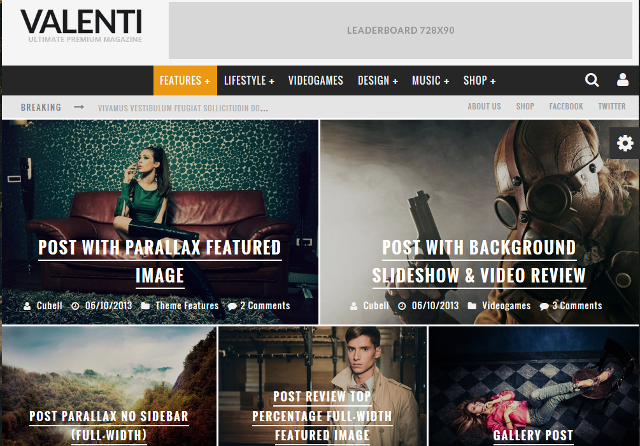Click the Valenti logo

click(81, 26)
